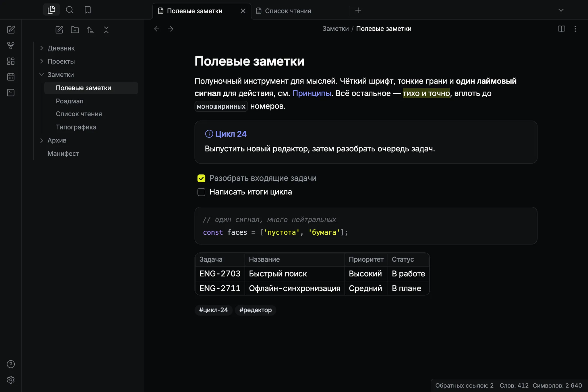This screenshot has height=392, width=588.
Task: Expand the Дневник folder
Action: click(41, 48)
